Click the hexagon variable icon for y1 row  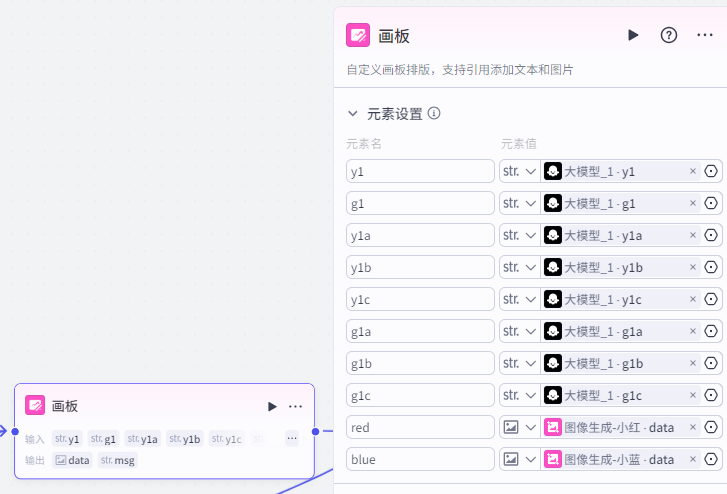(x=711, y=171)
